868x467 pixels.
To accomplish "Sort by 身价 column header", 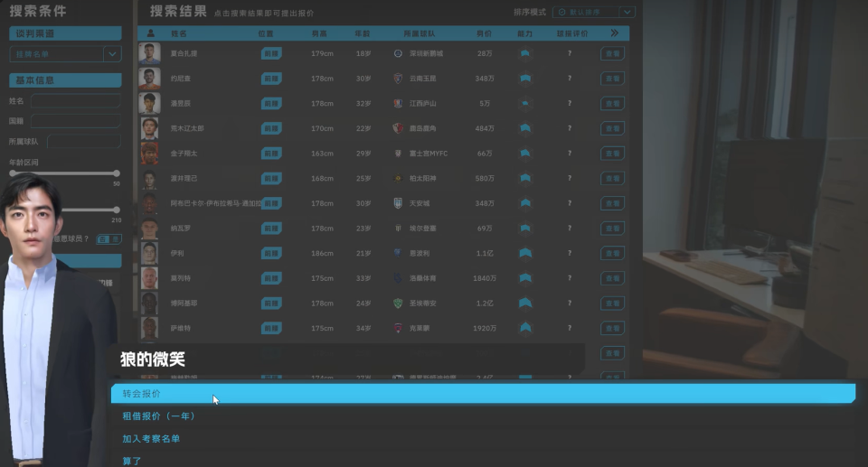I will point(484,33).
